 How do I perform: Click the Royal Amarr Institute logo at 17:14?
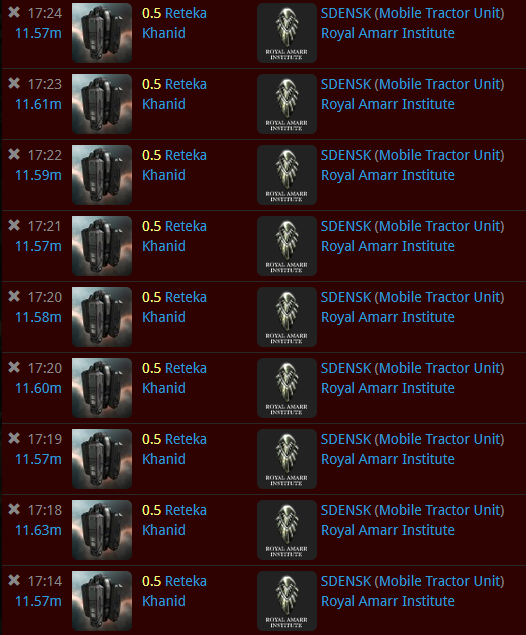tap(287, 601)
